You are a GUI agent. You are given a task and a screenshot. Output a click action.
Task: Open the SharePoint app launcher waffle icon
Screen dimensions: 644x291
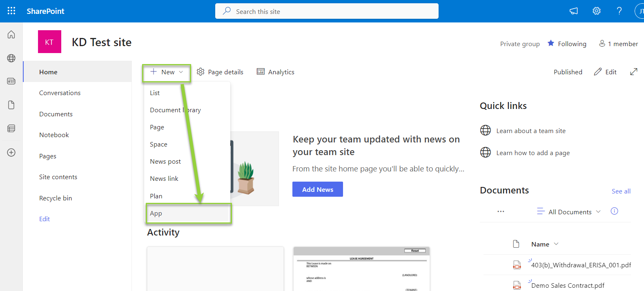click(11, 11)
